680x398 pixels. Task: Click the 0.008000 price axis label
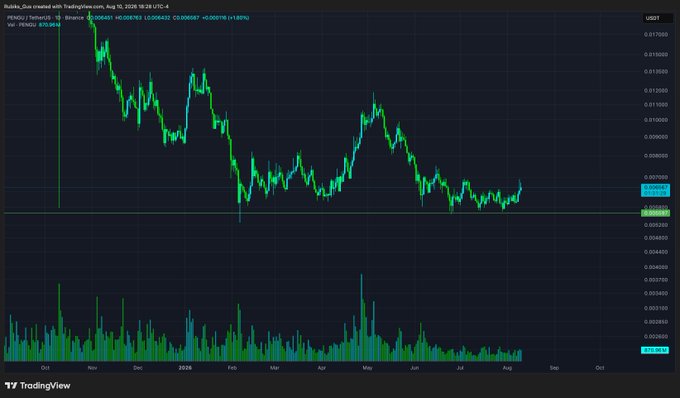coord(655,156)
